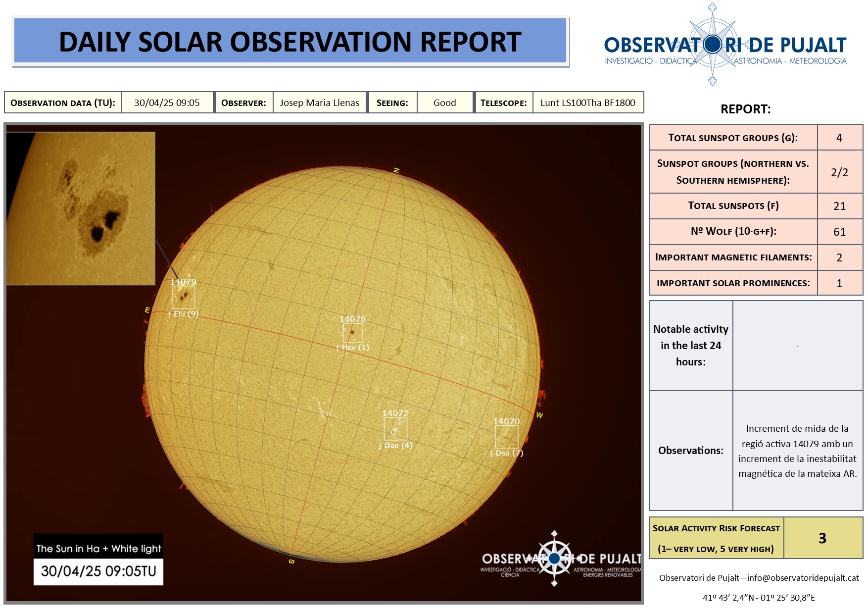Click the Daily Solar Observation Report title banner
The height and width of the screenshot is (614, 868).
[290, 42]
